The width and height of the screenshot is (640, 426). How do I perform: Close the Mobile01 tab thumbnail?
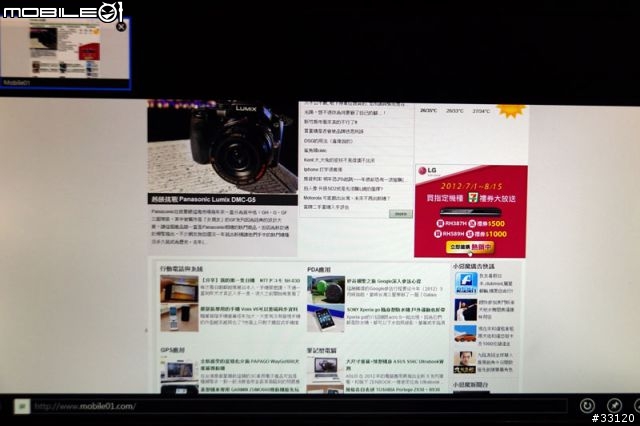[x=121, y=27]
